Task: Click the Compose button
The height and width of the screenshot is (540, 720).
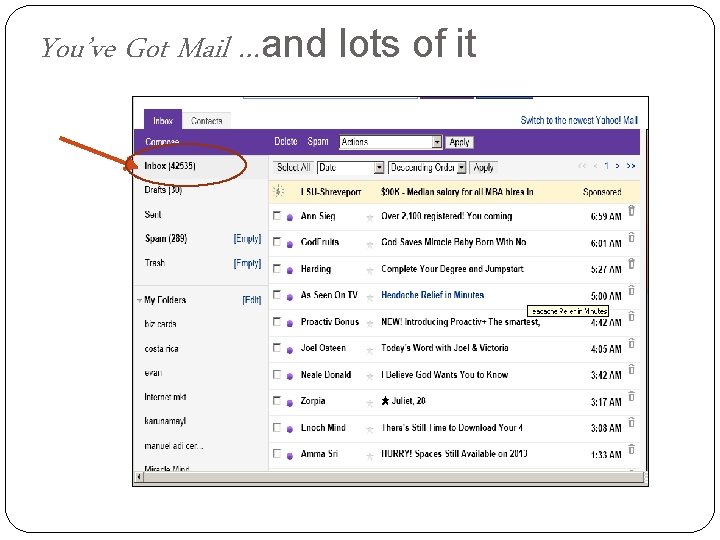Action: click(162, 142)
